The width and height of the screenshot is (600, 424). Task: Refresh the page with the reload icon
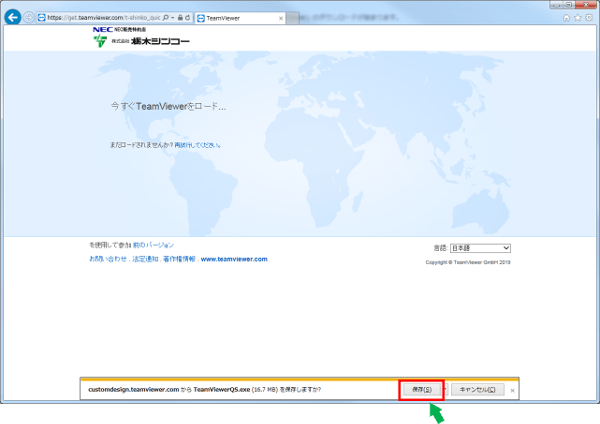click(x=188, y=18)
